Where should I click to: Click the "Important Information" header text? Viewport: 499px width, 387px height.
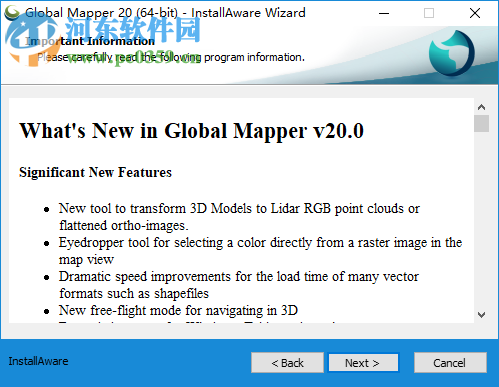90,41
